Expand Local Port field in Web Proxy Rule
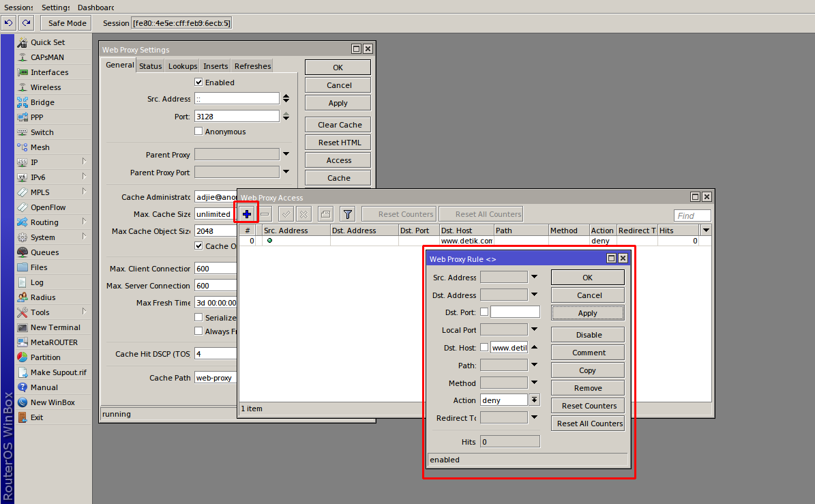The width and height of the screenshot is (815, 504). point(534,329)
